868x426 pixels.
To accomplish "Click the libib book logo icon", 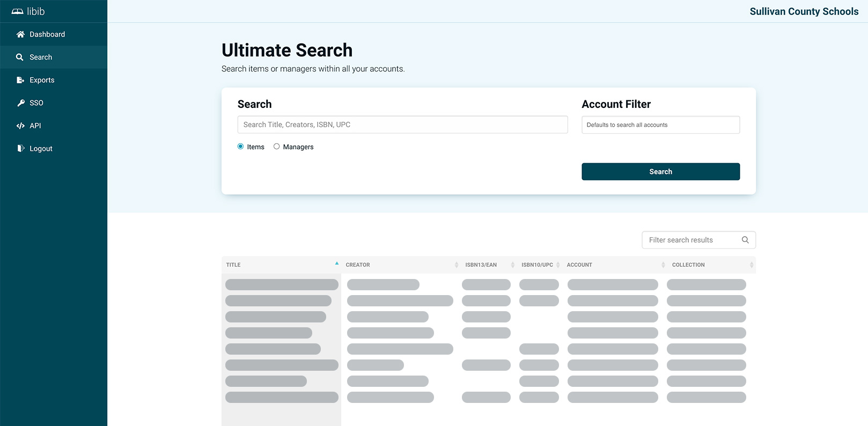I will 18,11.
